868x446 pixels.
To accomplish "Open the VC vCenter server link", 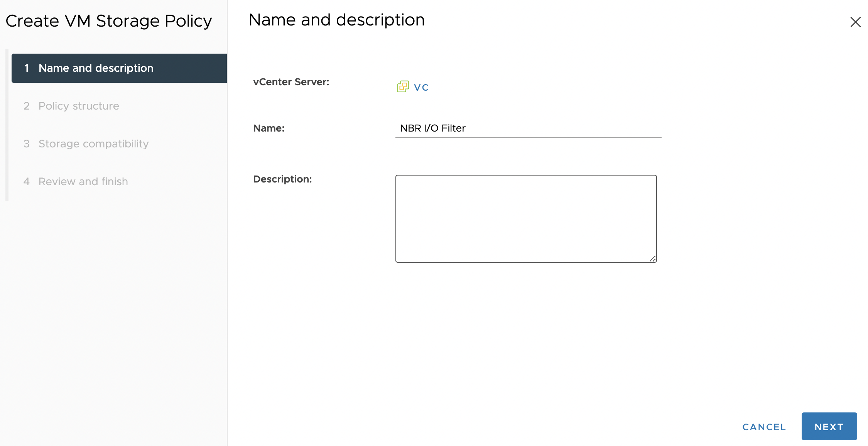I will 421,87.
